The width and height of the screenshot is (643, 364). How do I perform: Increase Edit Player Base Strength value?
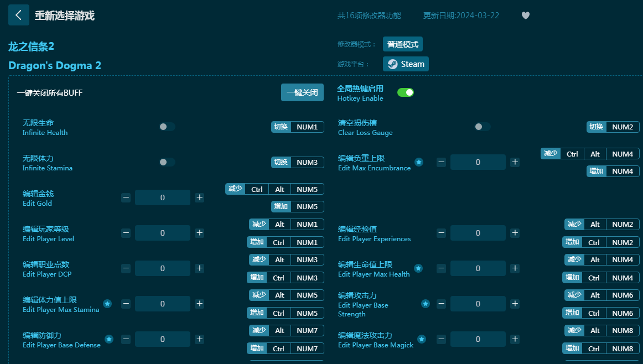click(515, 304)
